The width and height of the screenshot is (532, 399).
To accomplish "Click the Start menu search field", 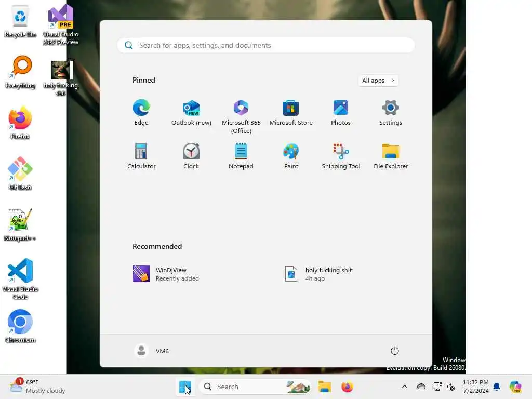I will [265, 46].
